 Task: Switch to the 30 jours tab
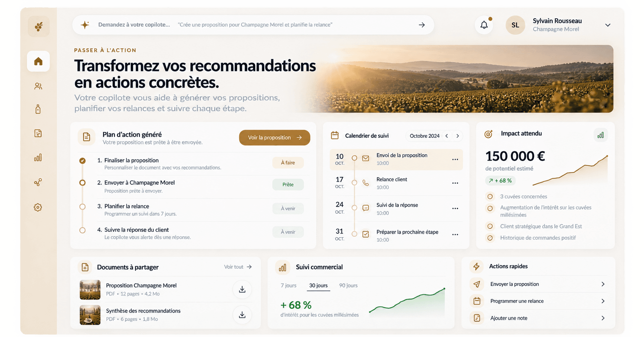[318, 285]
